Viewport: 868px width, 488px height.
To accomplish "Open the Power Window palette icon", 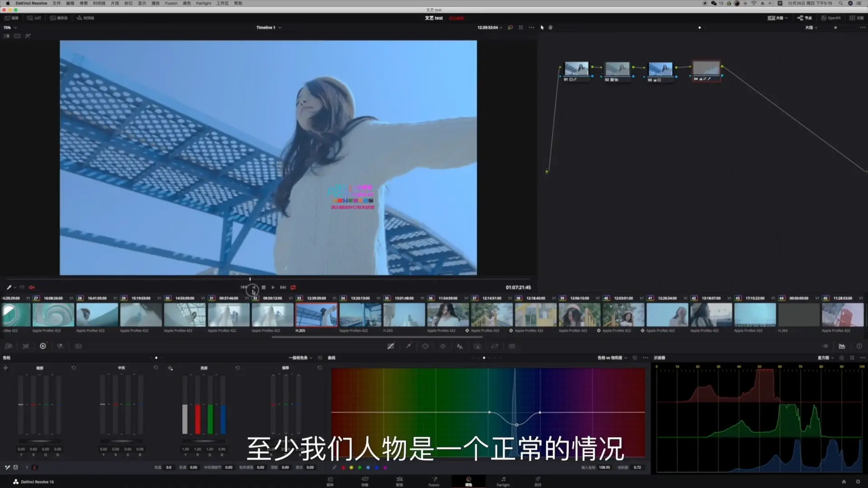I will [425, 346].
